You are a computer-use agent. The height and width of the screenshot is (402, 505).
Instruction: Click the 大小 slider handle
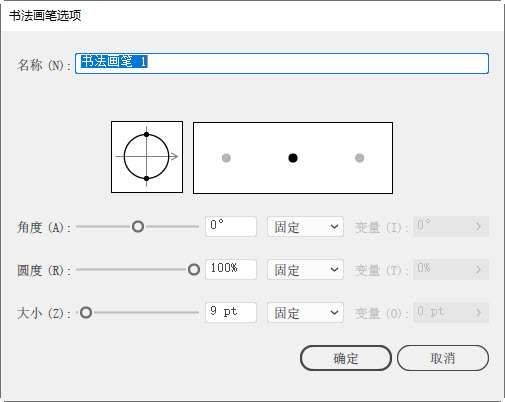[x=86, y=313]
